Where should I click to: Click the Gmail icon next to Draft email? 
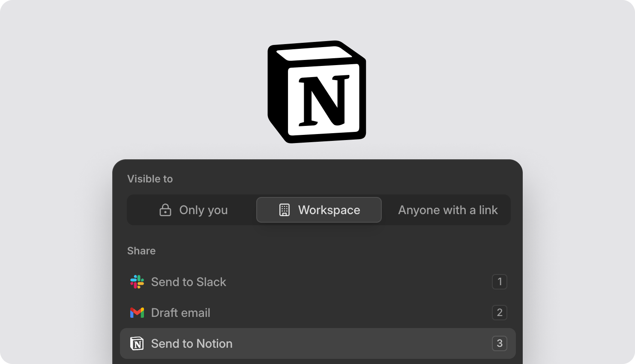pos(136,313)
